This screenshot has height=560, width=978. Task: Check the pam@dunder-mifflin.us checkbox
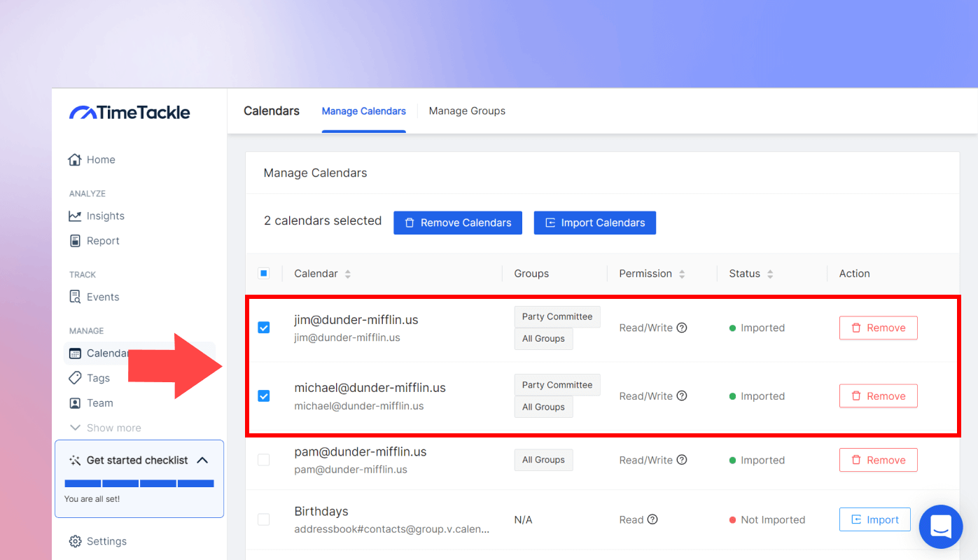coord(264,460)
